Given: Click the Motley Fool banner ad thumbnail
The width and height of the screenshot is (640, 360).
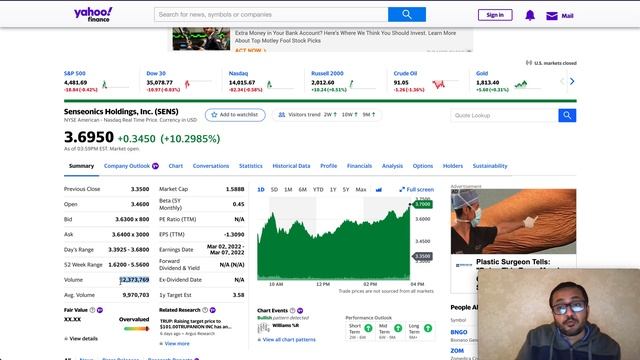Looking at the screenshot, I should coord(201,39).
